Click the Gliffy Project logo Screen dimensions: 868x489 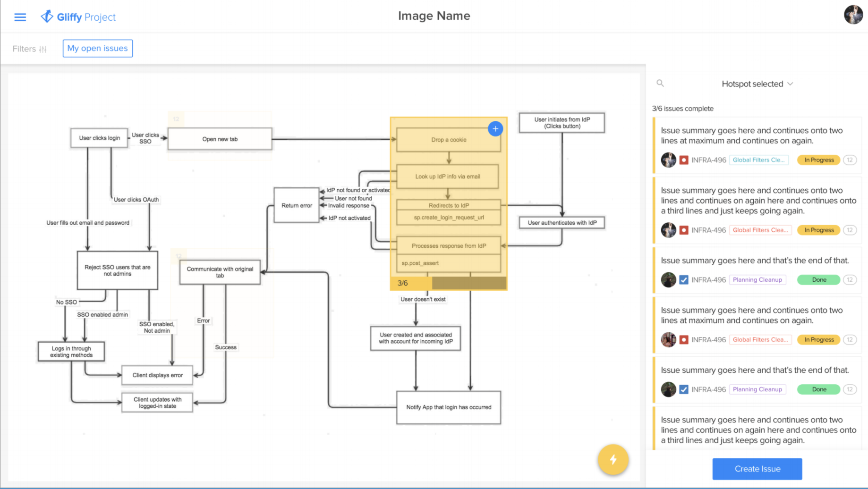[78, 17]
